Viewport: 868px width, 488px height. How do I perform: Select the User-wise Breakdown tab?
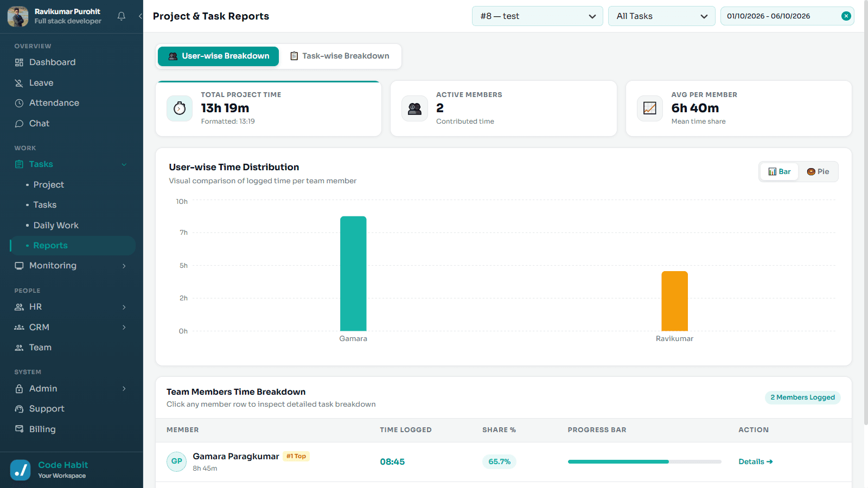pos(218,56)
